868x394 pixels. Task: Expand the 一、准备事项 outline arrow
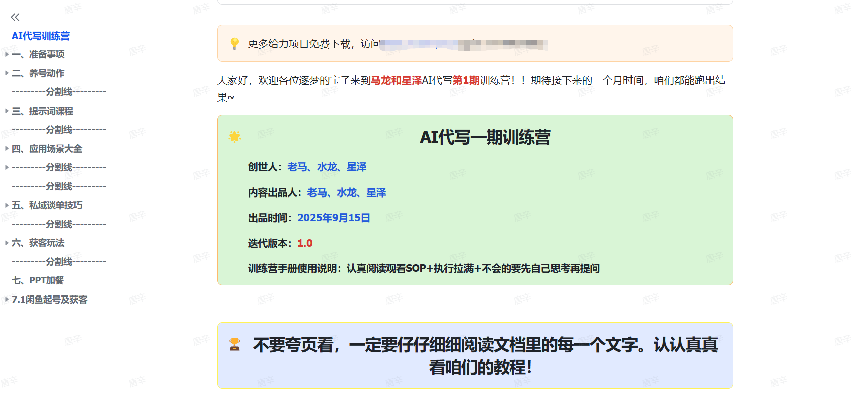7,54
